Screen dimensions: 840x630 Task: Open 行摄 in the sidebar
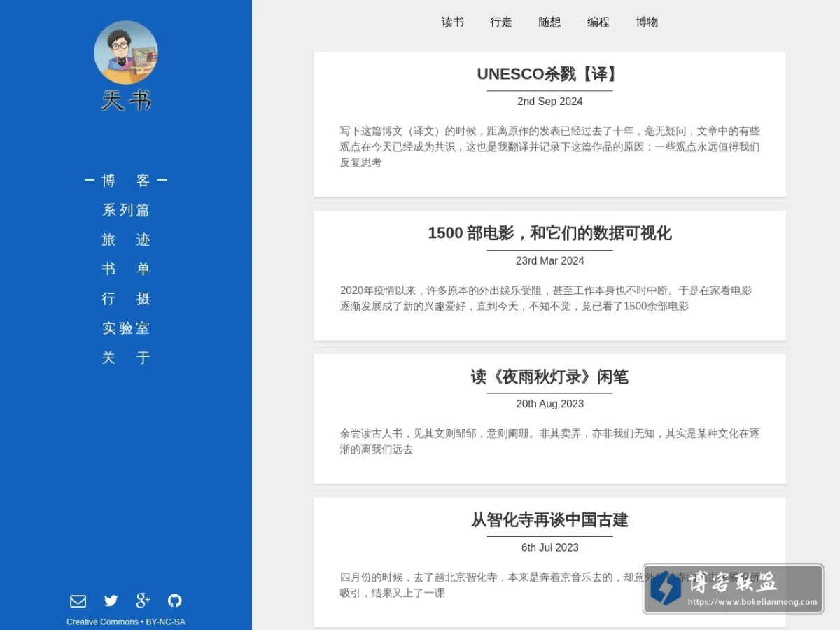[x=126, y=298]
